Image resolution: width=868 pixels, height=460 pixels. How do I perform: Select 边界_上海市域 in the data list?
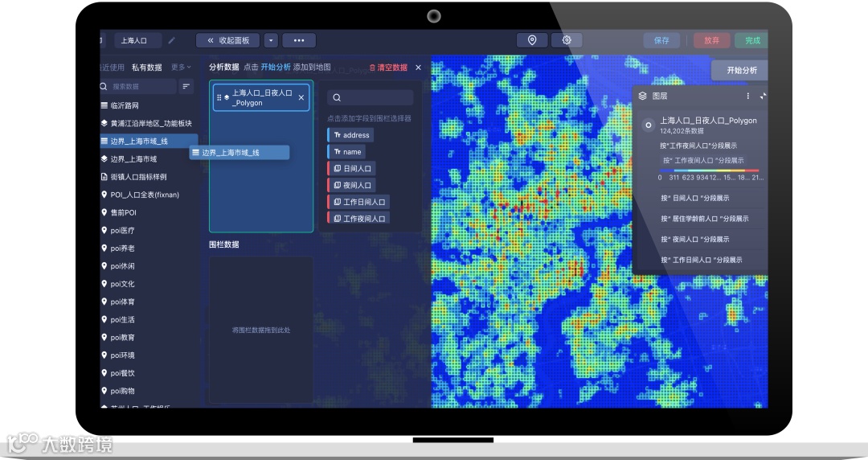click(x=133, y=159)
